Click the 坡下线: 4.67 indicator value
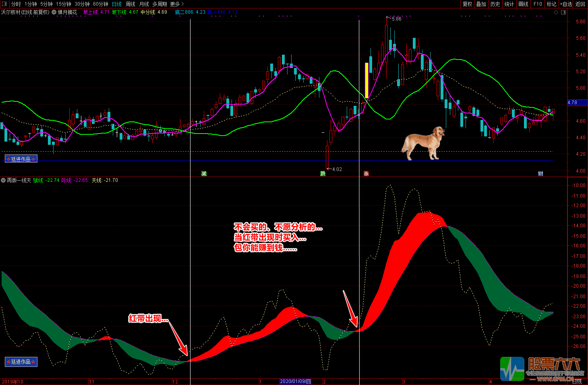This screenshot has width=588, height=385. [x=125, y=12]
